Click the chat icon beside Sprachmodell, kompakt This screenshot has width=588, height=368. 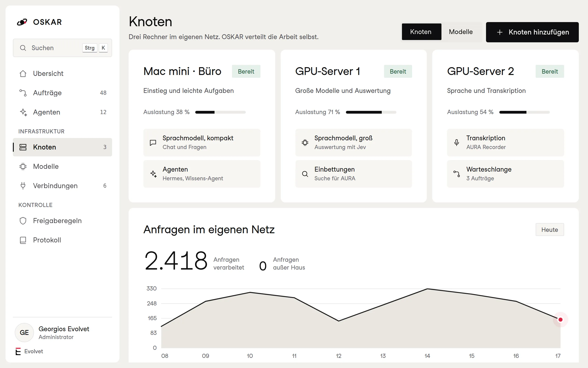click(x=153, y=143)
